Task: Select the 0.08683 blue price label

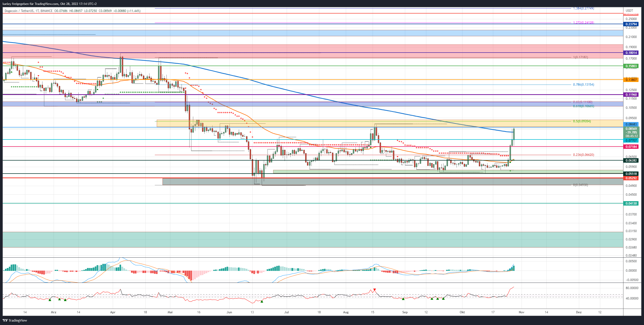Action: point(631,125)
